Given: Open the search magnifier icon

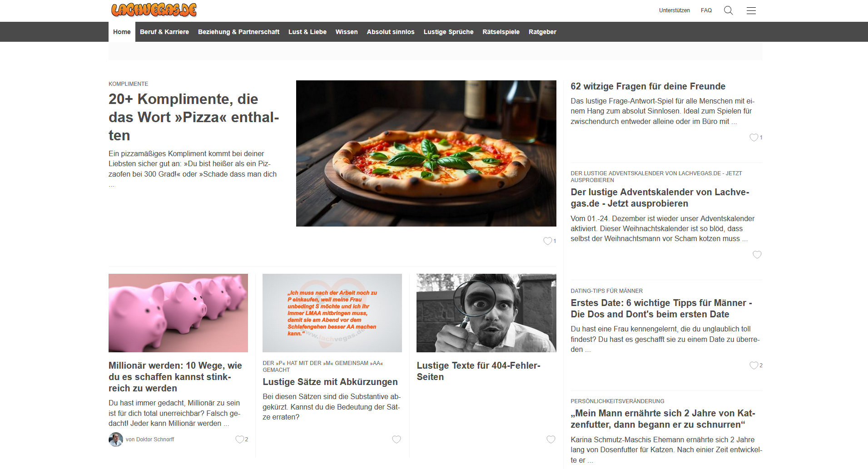Looking at the screenshot, I should click(x=729, y=10).
